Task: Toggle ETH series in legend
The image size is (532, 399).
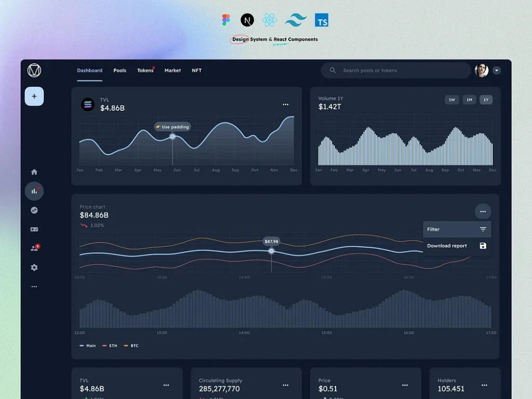Action: click(x=110, y=346)
